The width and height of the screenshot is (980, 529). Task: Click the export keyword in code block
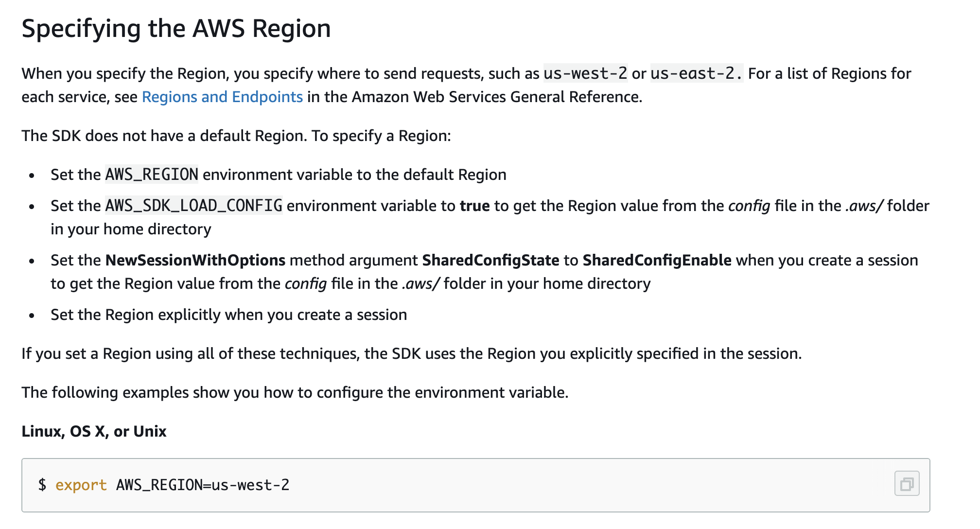coord(81,485)
